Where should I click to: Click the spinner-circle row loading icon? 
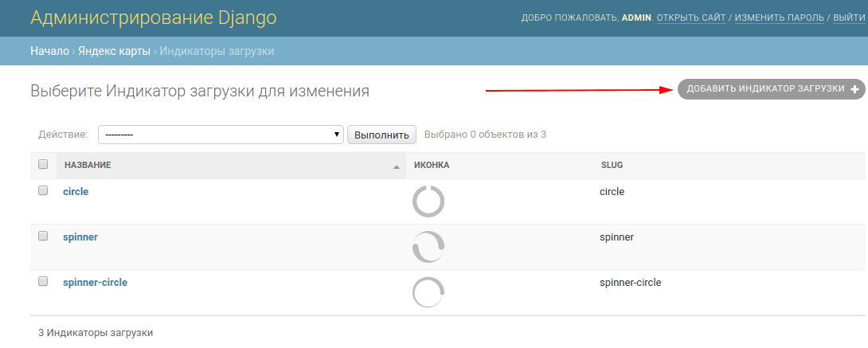(x=428, y=292)
